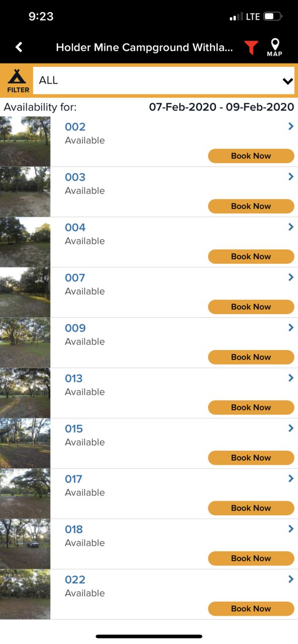Tap the chevron for site 022
Screen dimensions: 298x644
290,580
